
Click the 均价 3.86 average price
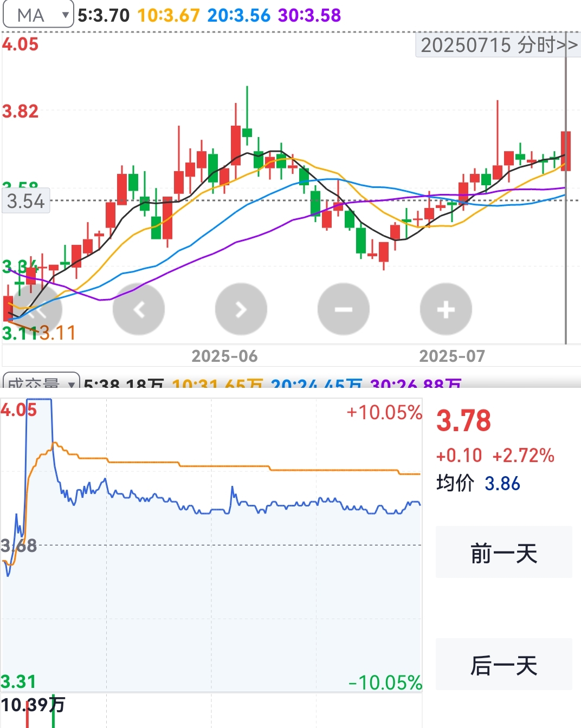click(478, 483)
